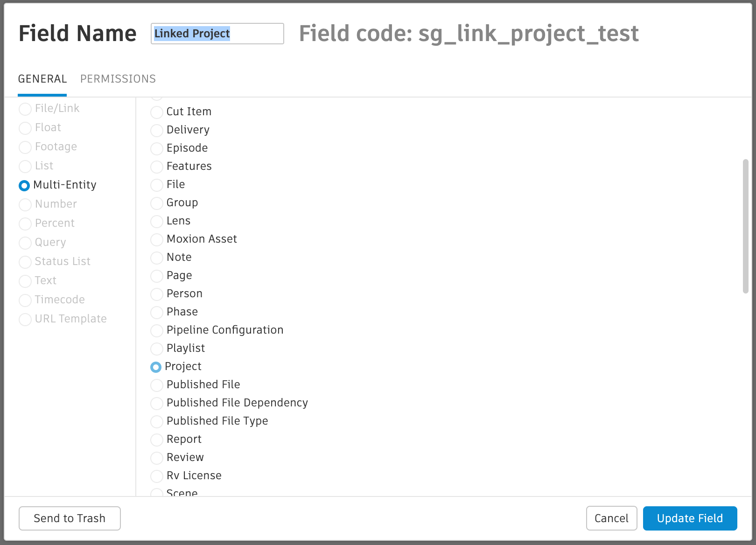Select the Rv License radio option

pyautogui.click(x=157, y=476)
